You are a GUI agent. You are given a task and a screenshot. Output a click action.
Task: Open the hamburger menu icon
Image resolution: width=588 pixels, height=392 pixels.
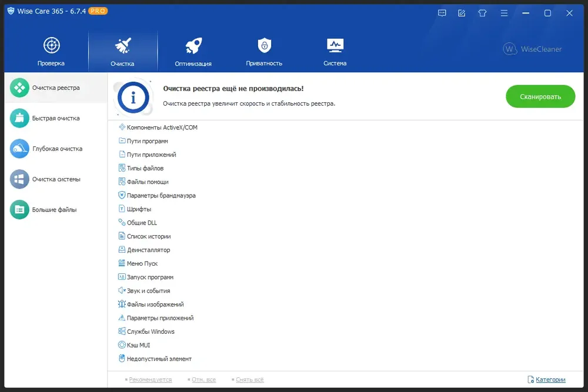(x=504, y=13)
